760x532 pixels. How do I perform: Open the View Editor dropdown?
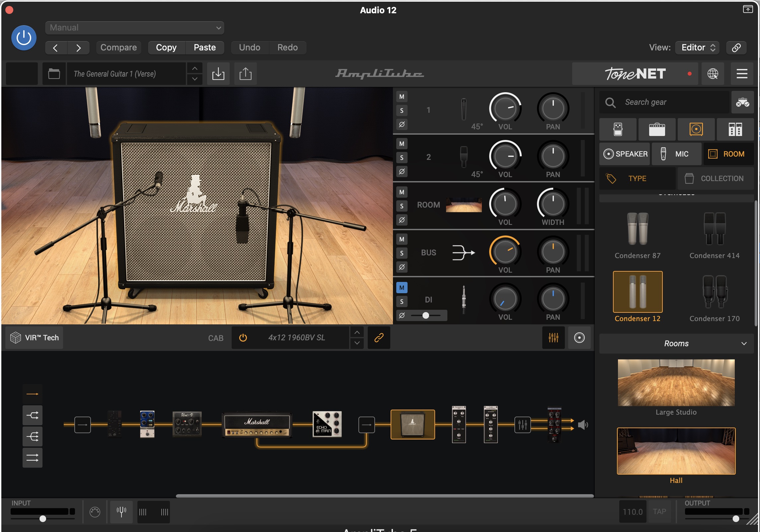coord(698,47)
